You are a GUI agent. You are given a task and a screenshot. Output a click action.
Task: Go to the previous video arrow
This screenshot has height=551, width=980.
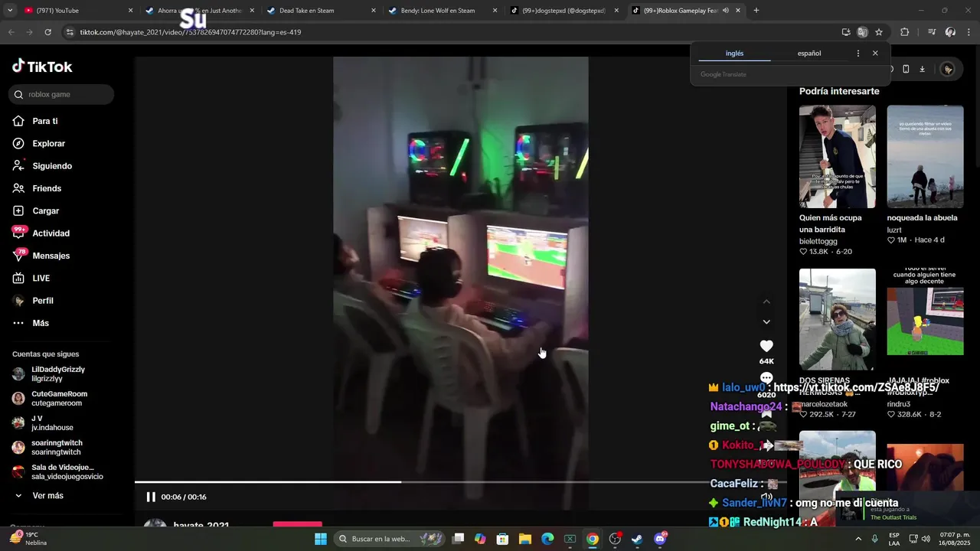click(x=766, y=302)
